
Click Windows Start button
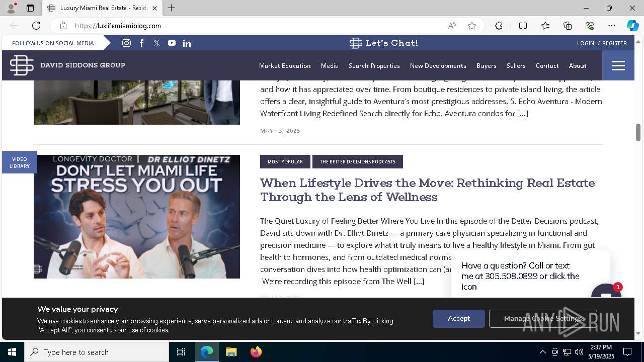pos(12,352)
